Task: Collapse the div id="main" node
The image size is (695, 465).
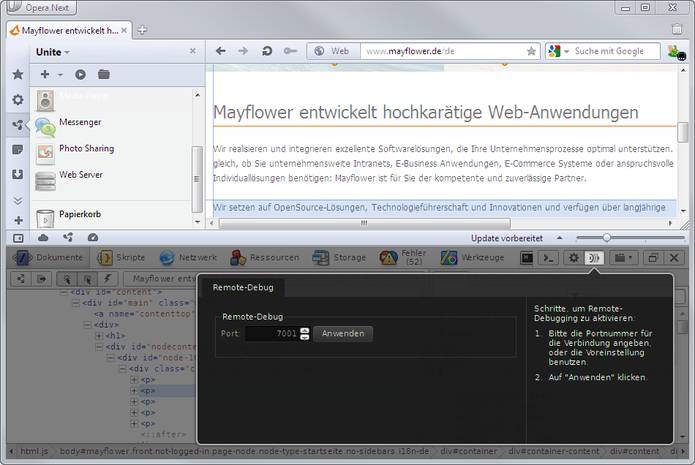Action: (x=76, y=303)
